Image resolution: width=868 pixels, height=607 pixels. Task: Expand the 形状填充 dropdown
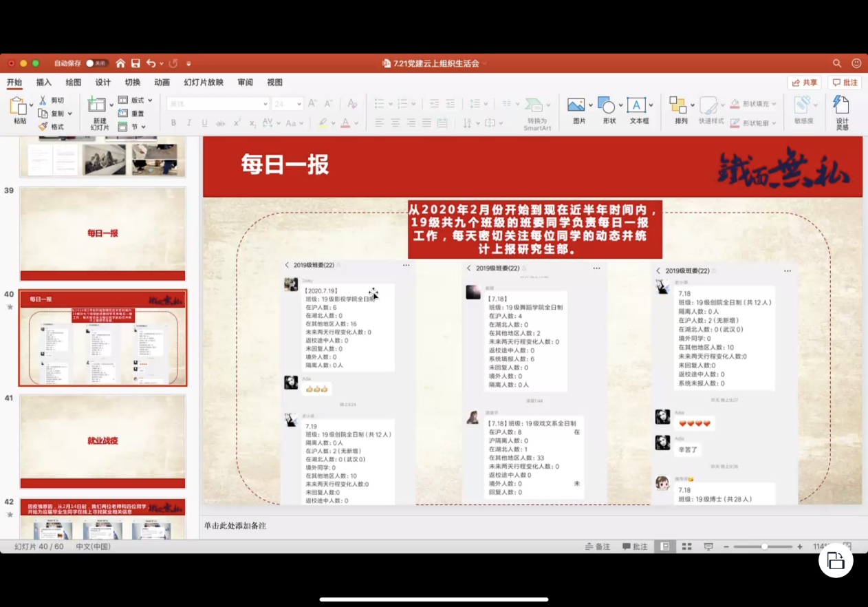tap(774, 104)
